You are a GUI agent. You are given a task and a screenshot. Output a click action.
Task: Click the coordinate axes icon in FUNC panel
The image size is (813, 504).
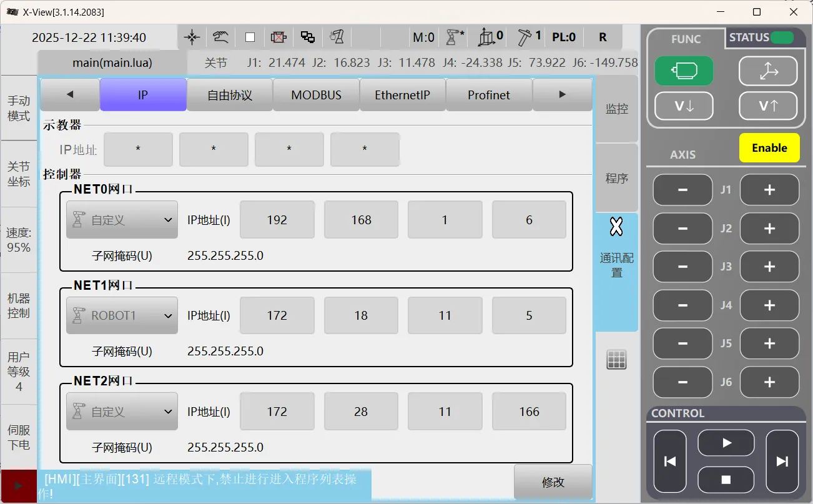point(768,71)
